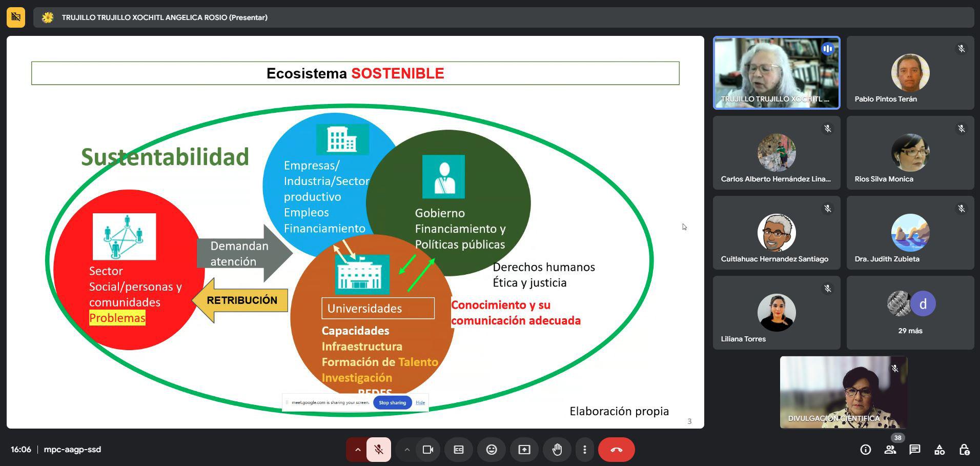
Task: Click the company building icon on slide
Action: (x=342, y=139)
